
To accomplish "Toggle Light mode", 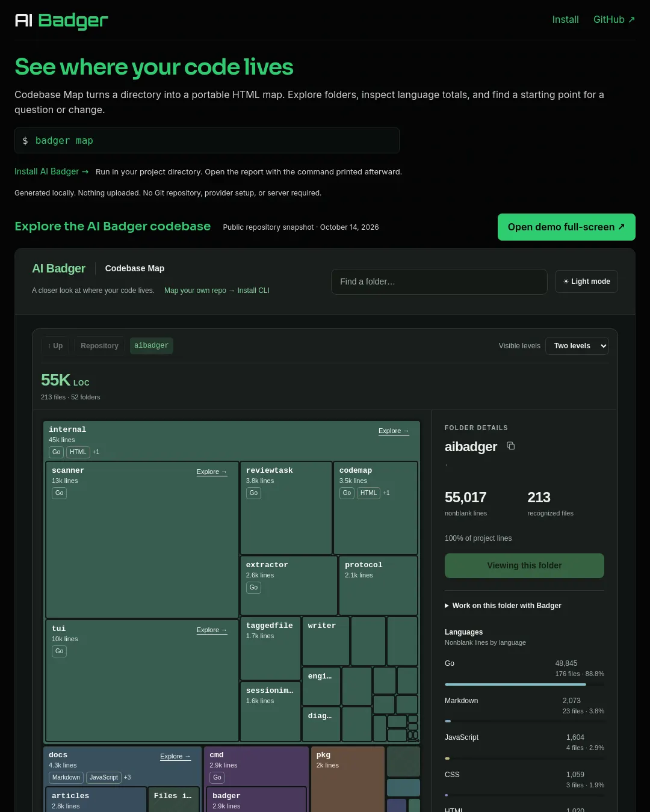I will [x=586, y=281].
